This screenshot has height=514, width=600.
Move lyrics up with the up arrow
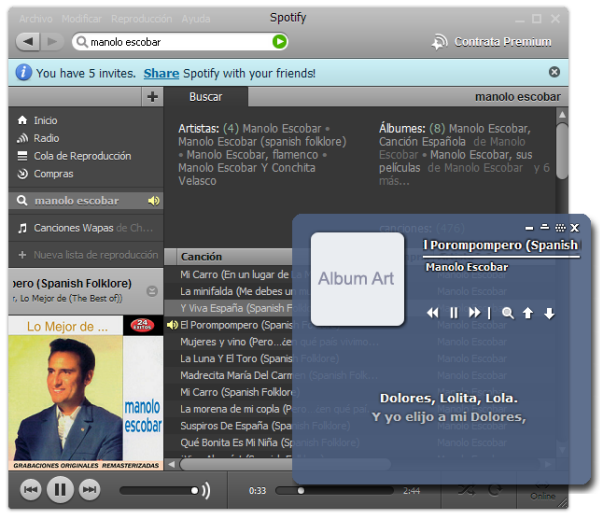[x=528, y=313]
